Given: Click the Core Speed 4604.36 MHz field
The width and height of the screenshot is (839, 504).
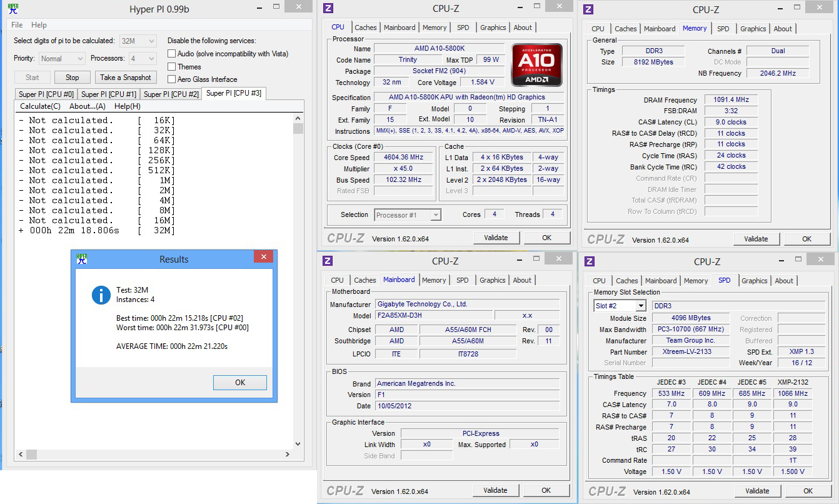Looking at the screenshot, I should pyautogui.click(x=403, y=158).
